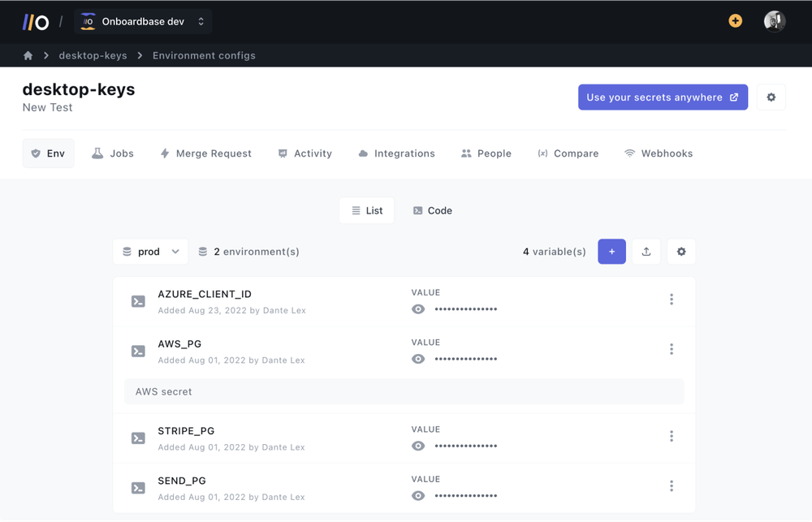This screenshot has width=812, height=522.
Task: Open the AZURE_CLIENT_ID options menu
Action: coord(672,299)
